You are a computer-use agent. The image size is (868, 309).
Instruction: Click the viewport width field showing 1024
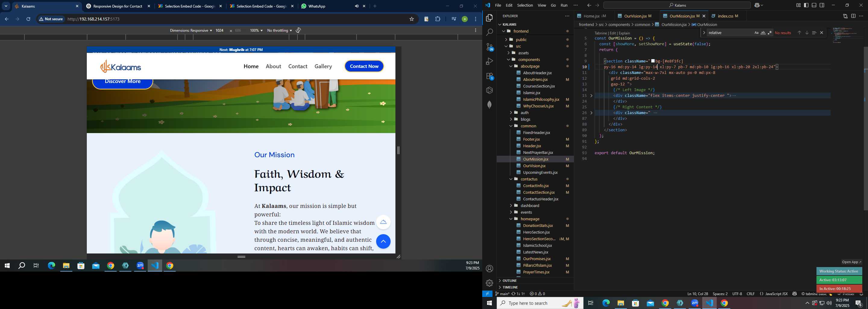[x=220, y=30]
